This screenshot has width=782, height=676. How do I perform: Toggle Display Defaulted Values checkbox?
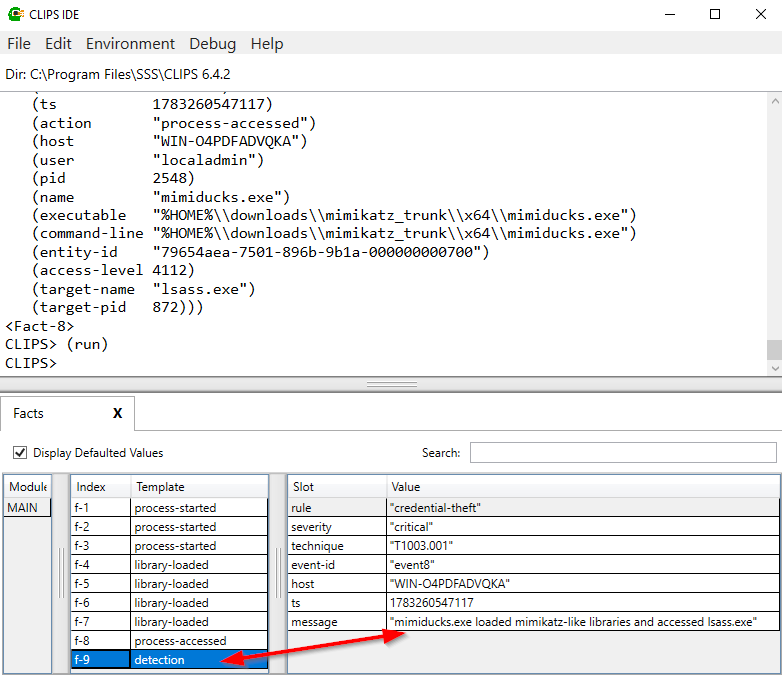coord(20,452)
